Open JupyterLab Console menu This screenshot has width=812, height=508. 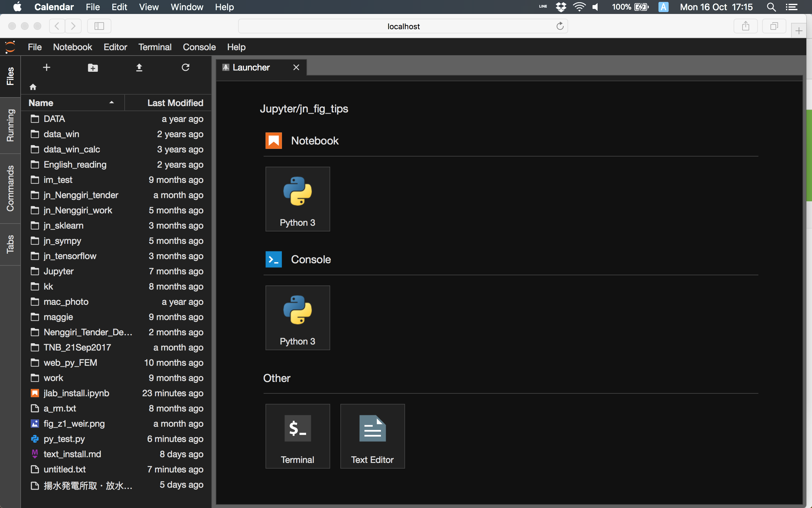tap(199, 47)
